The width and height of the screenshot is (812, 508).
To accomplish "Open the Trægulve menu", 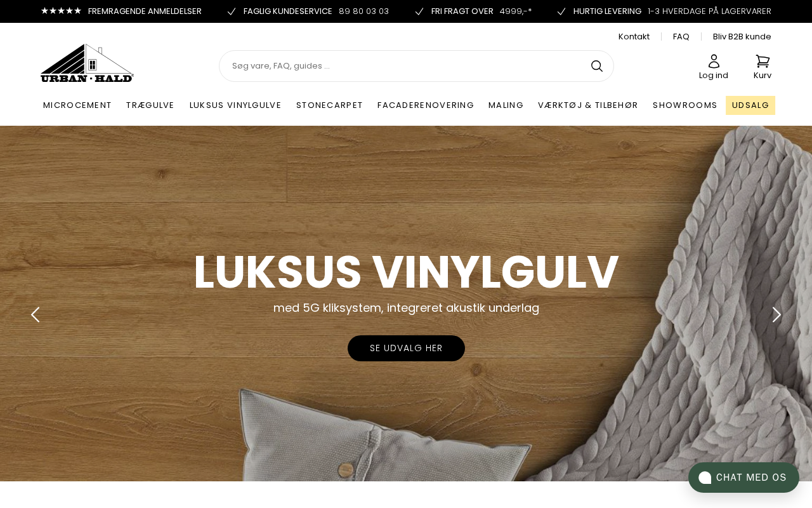I will pyautogui.click(x=150, y=105).
